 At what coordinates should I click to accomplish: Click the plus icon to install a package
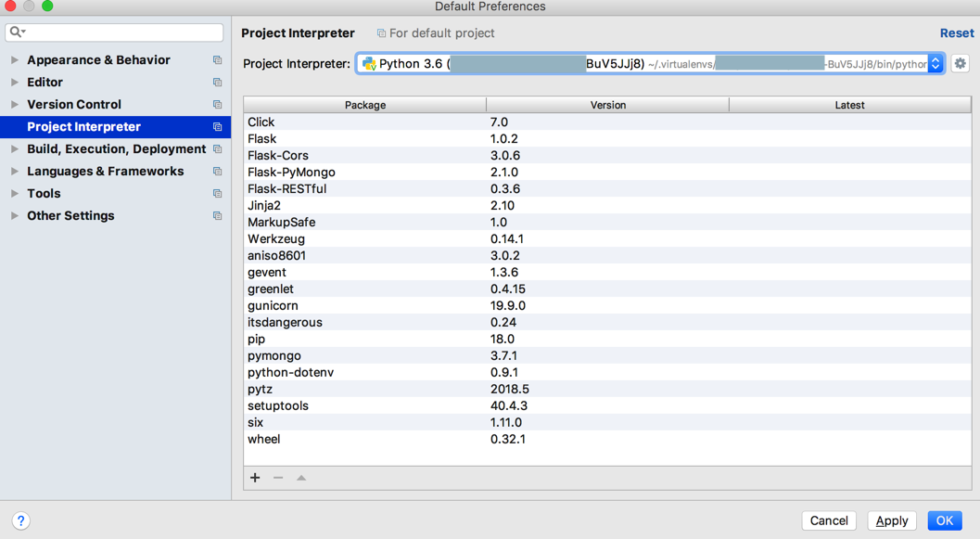(255, 478)
